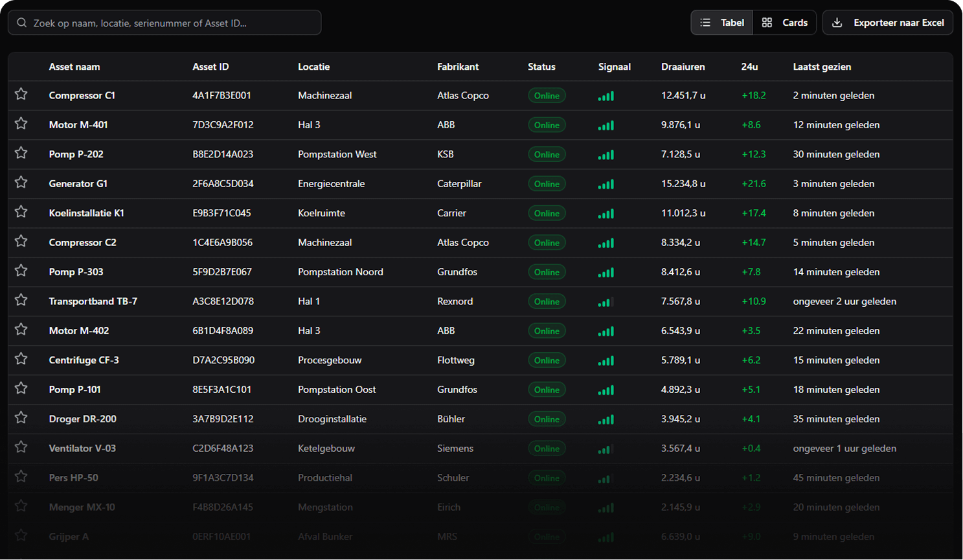
Task: Click the download icon on the Excel export button
Action: (x=837, y=23)
